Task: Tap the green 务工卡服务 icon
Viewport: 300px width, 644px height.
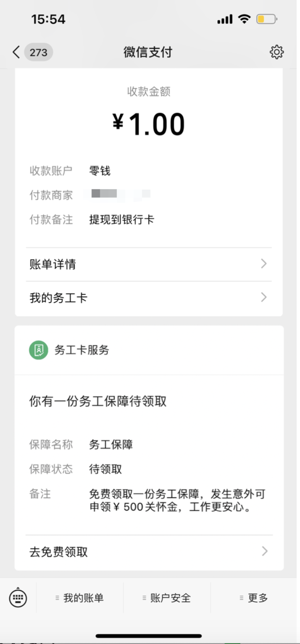Action: pyautogui.click(x=39, y=350)
